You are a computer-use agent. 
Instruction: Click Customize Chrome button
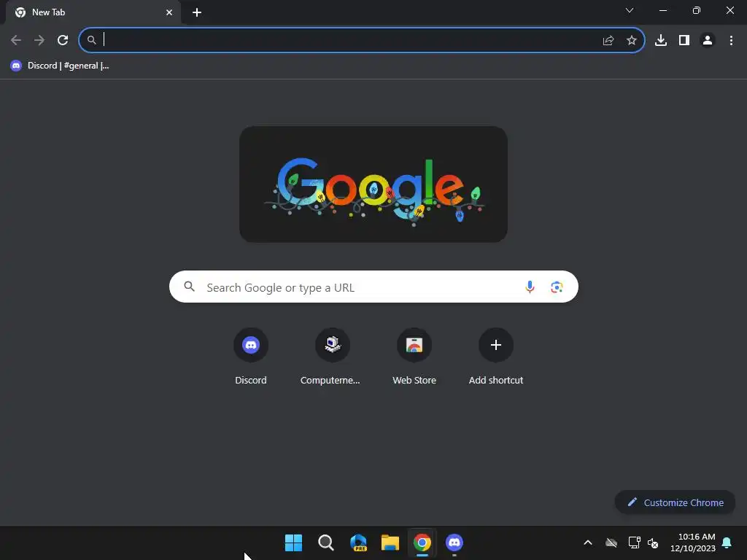[x=675, y=502]
